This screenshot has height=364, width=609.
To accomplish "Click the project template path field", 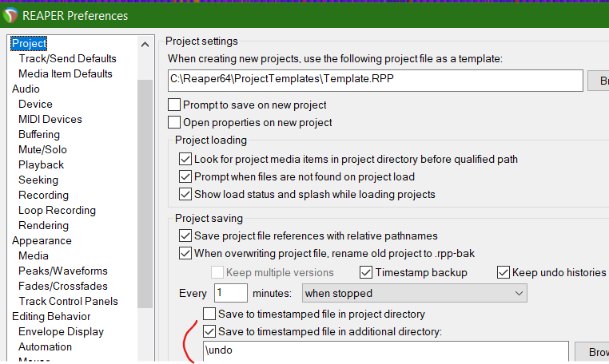I will point(375,81).
